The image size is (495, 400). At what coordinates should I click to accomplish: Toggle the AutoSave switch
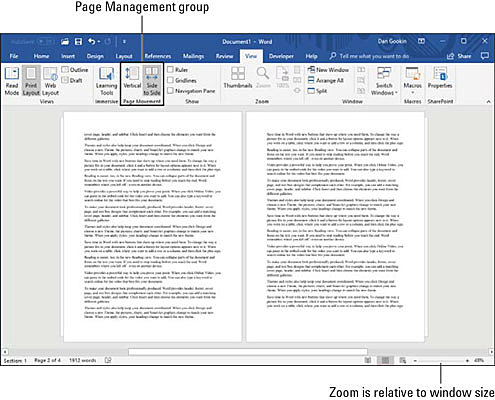(45, 42)
